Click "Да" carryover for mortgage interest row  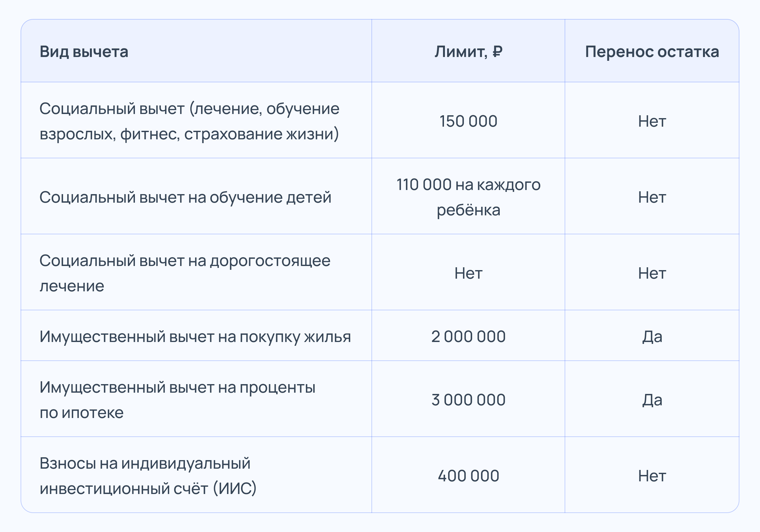pos(652,400)
